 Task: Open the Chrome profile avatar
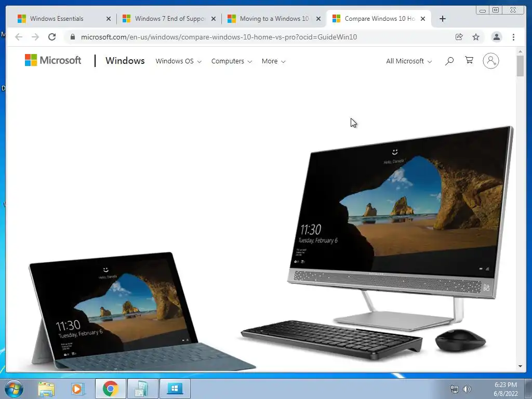click(496, 37)
